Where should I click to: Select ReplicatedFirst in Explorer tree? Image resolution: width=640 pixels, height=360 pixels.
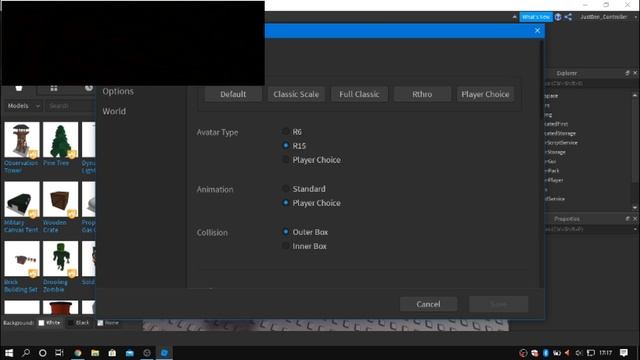click(556, 124)
